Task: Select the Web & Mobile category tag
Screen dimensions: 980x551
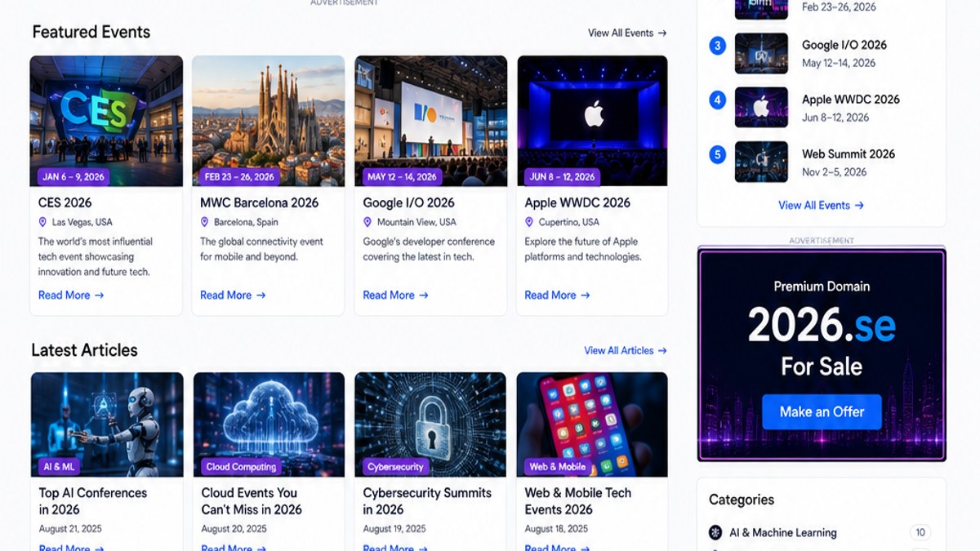Action: pyautogui.click(x=558, y=467)
